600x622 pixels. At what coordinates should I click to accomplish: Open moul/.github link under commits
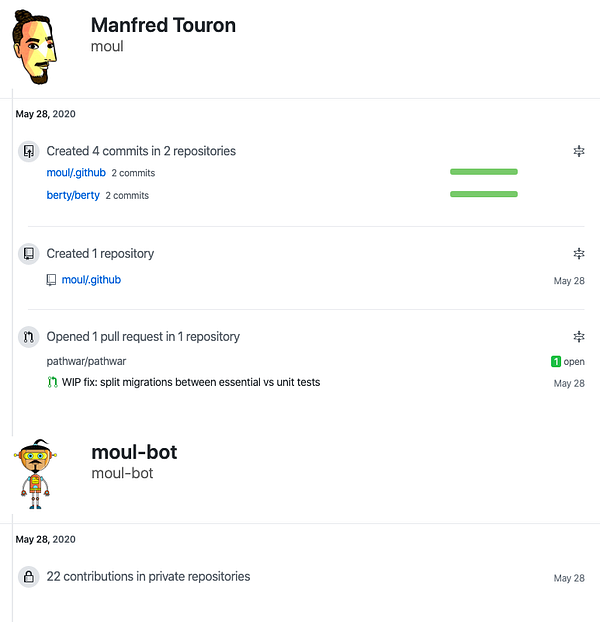pos(76,173)
